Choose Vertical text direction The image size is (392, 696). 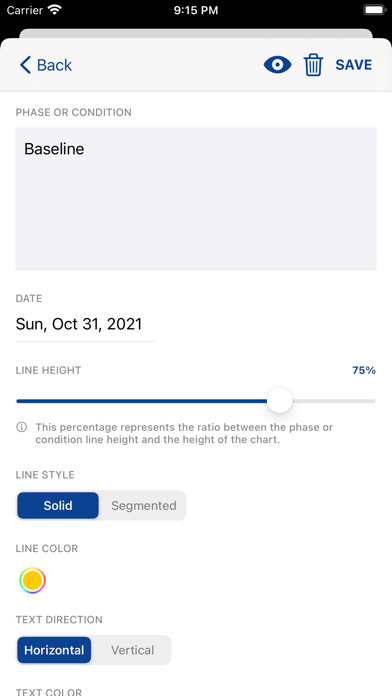tap(132, 650)
